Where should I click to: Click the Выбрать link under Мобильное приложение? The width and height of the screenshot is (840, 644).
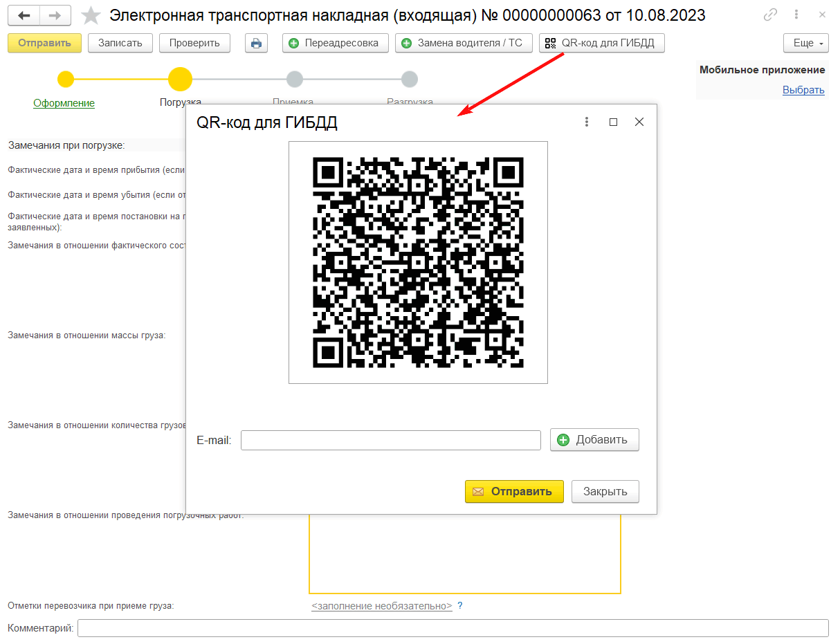coord(803,90)
